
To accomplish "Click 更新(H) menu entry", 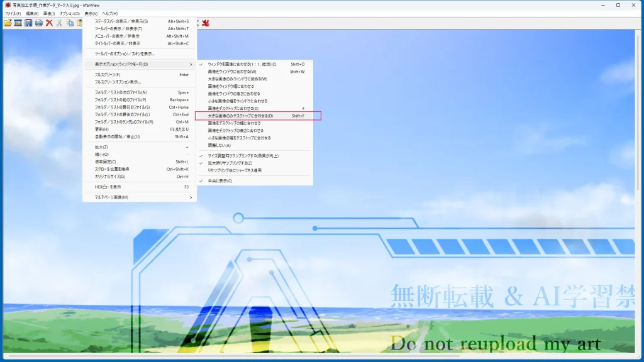I will coord(140,129).
